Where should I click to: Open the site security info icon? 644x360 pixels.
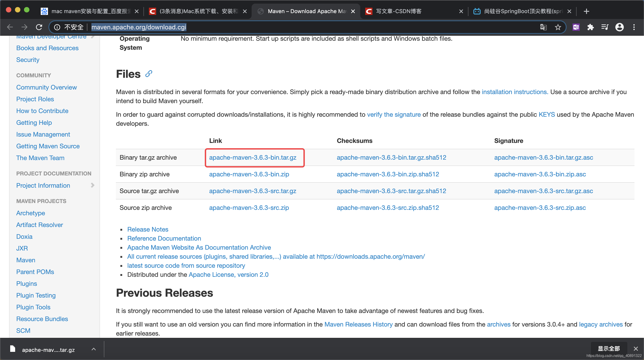(x=57, y=27)
